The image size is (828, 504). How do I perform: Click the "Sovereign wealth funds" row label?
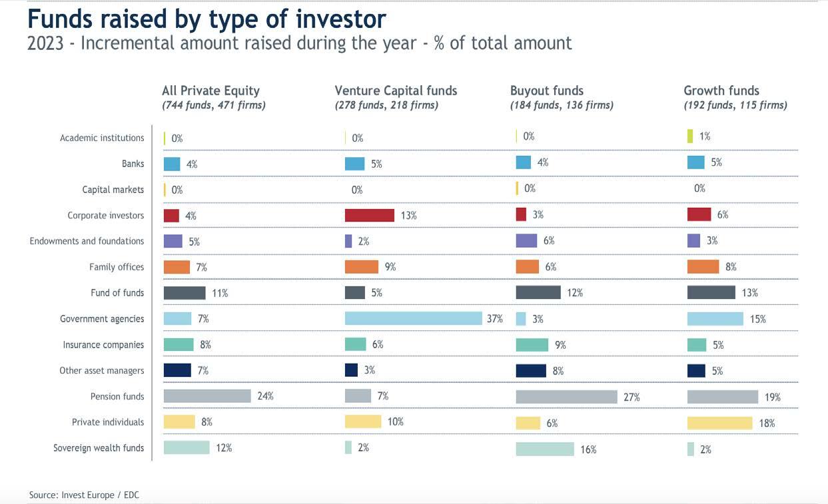[x=99, y=448]
